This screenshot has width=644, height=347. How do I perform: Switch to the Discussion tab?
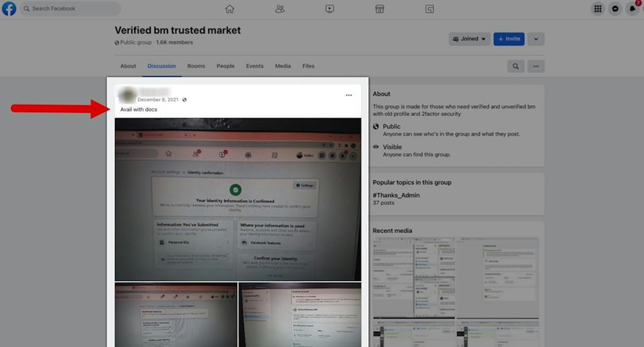click(162, 66)
